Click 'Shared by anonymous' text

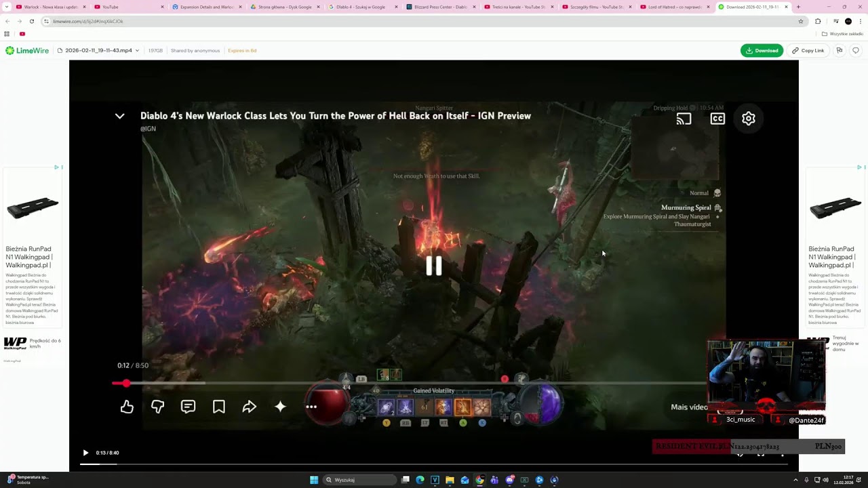pos(195,50)
